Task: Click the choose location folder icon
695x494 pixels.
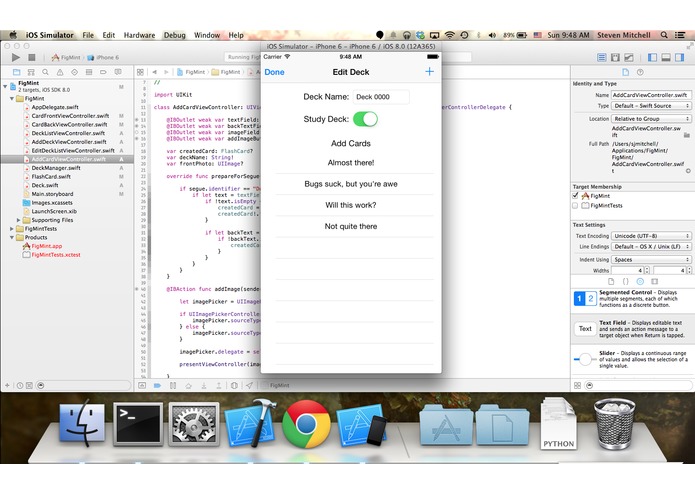Action: [687, 135]
